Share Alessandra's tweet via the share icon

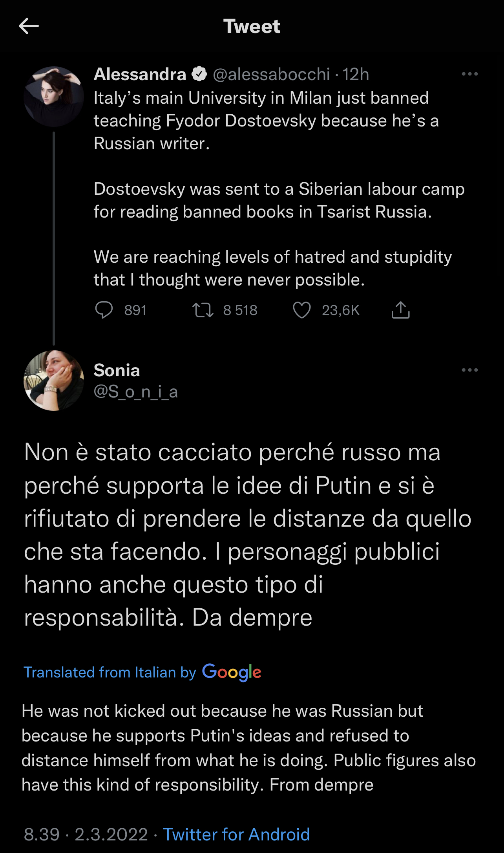400,310
